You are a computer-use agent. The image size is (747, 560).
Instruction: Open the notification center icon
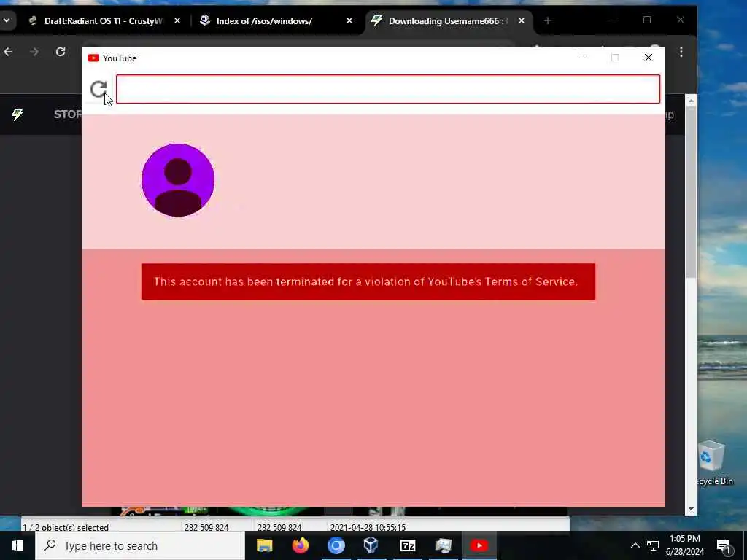coord(724,545)
